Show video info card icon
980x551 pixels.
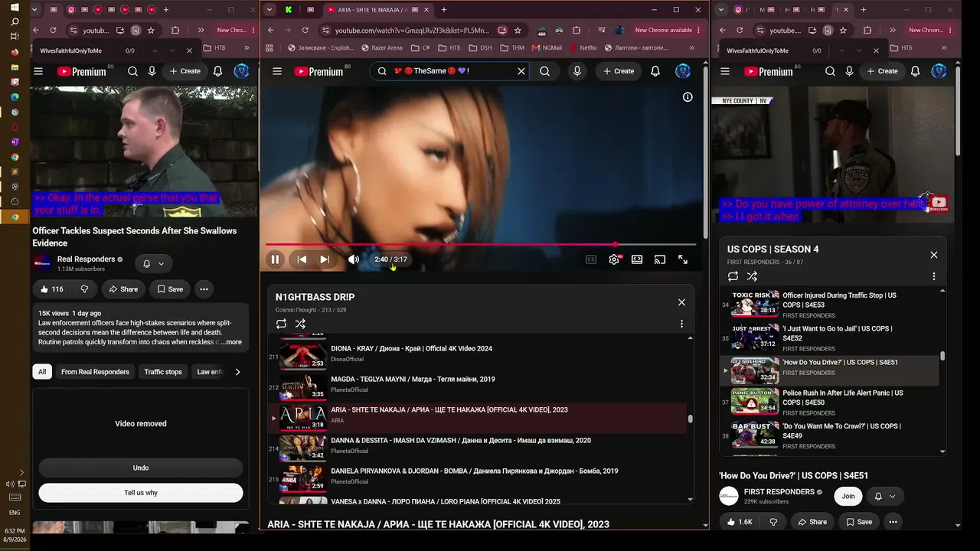tap(688, 97)
